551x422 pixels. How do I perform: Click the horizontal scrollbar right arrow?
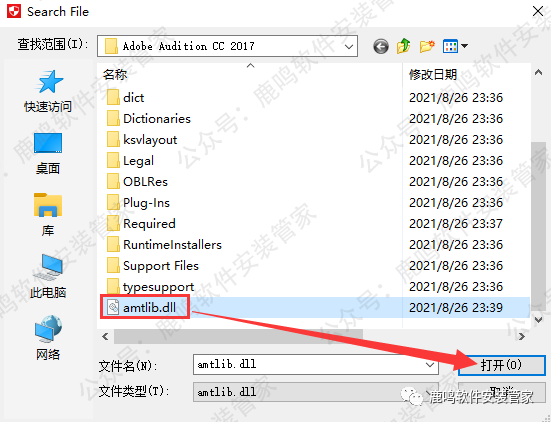(522, 337)
